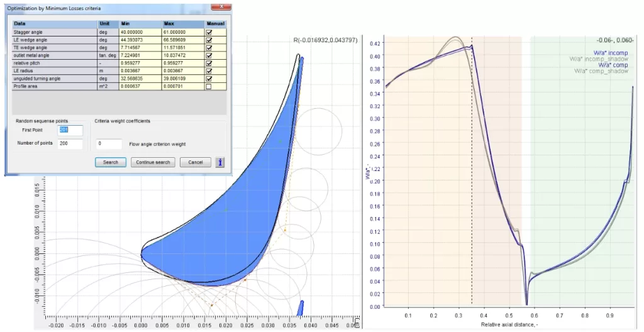Image resolution: width=644 pixels, height=332 pixels.
Task: Select TE wedge angle Min value 7.714567
Action: (140, 48)
